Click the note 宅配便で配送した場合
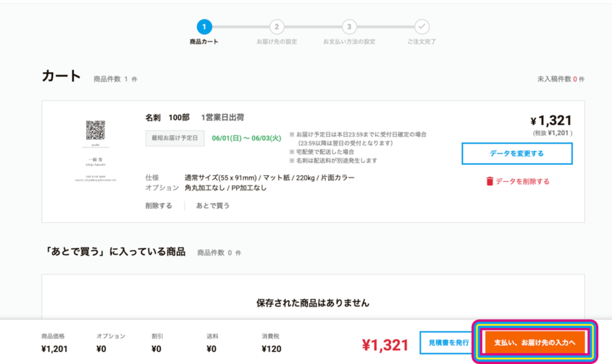 [x=322, y=152]
